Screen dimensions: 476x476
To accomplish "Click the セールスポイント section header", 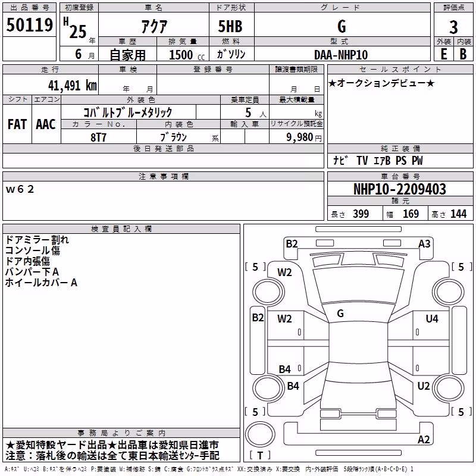I will click(x=400, y=69).
